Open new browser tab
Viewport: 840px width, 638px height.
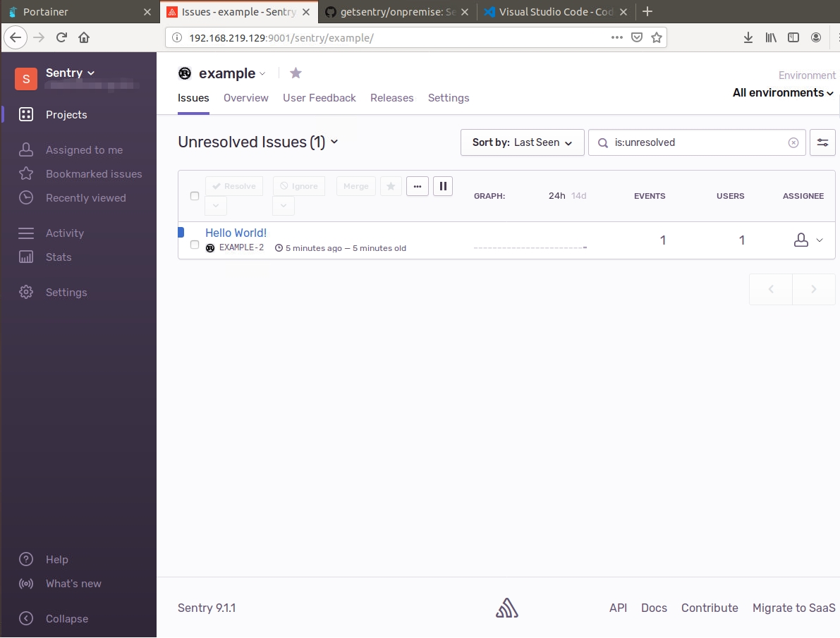(x=647, y=11)
